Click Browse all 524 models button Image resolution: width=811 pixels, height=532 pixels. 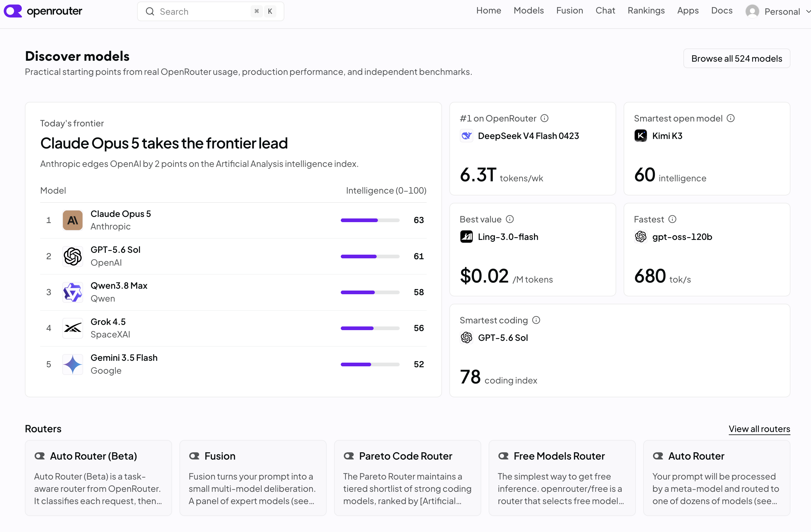click(737, 58)
